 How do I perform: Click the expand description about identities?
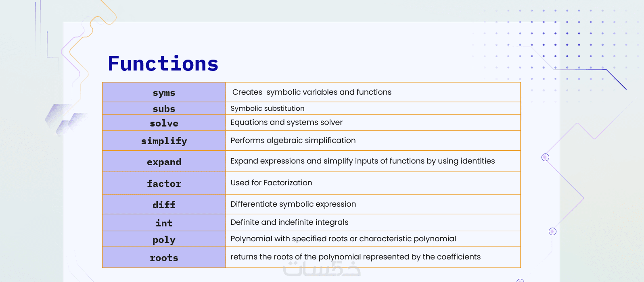pyautogui.click(x=362, y=161)
